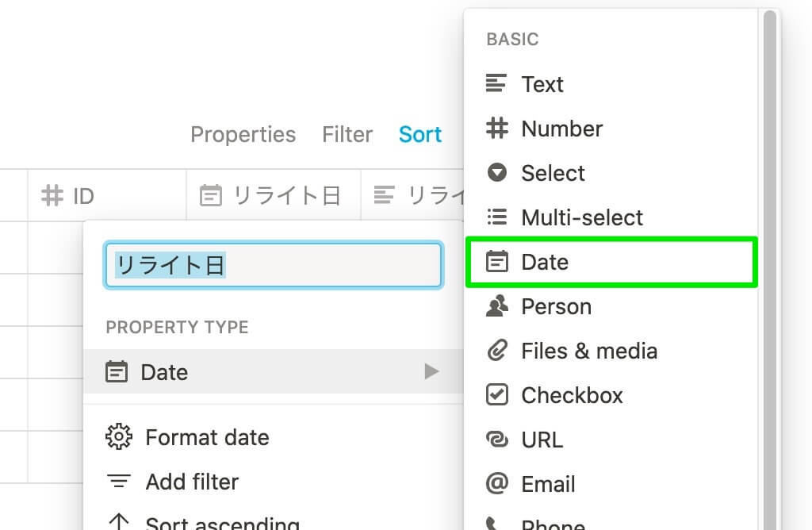This screenshot has width=812, height=530.
Task: Click the arrow beside Date property type
Action: pos(431,371)
